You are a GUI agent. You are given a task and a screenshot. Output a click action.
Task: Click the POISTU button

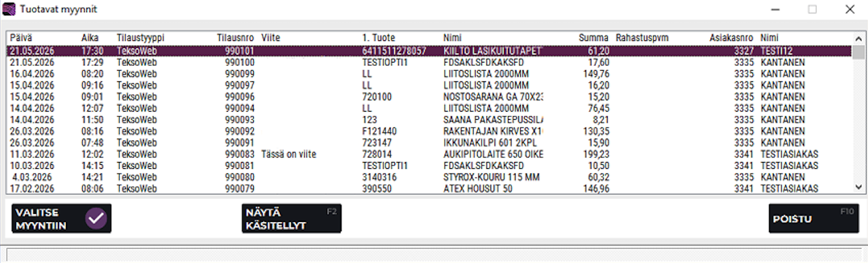click(x=813, y=219)
